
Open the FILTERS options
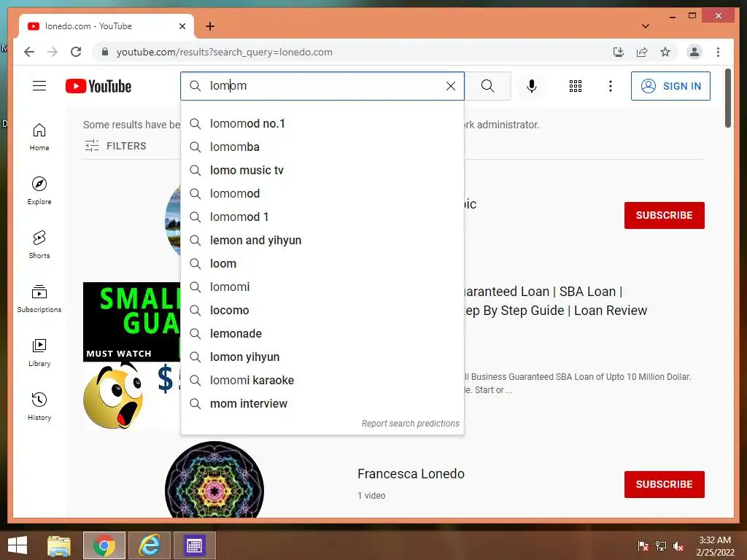coord(116,146)
